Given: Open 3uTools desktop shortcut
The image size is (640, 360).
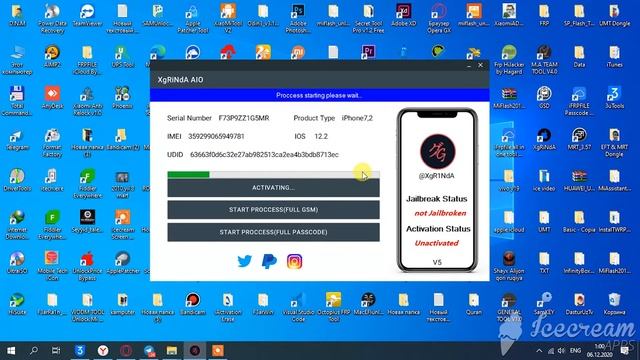Looking at the screenshot, I should coord(614,98).
